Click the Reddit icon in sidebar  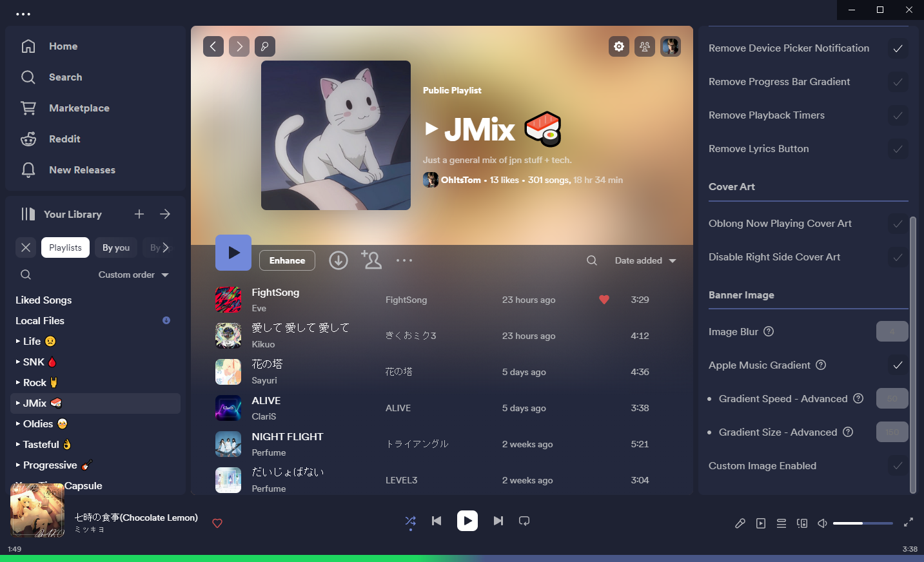tap(28, 139)
